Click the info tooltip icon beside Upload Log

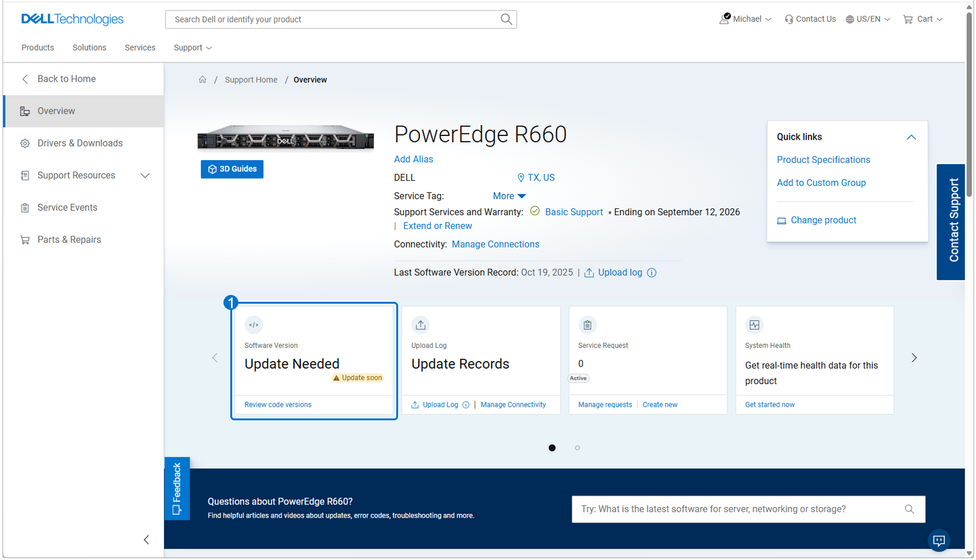466,405
